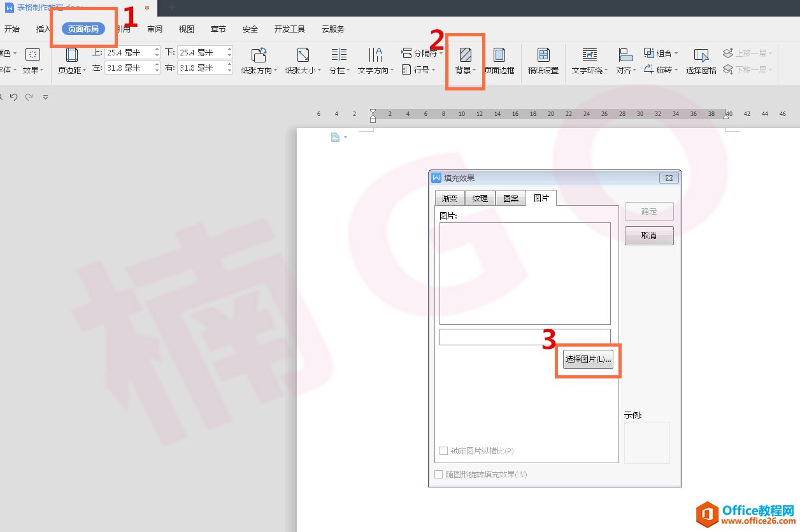800x532 pixels.
Task: Click the 上移一层 bring forward icon
Action: [728, 53]
